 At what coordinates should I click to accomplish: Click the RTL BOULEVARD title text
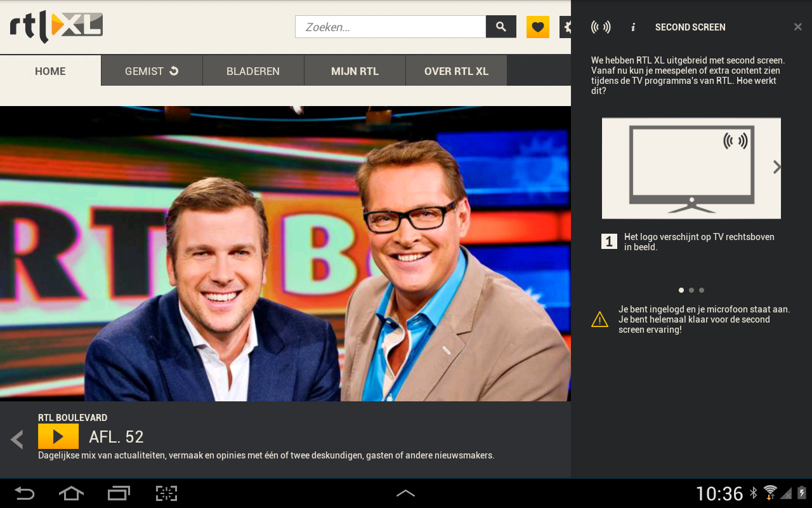[x=72, y=418]
